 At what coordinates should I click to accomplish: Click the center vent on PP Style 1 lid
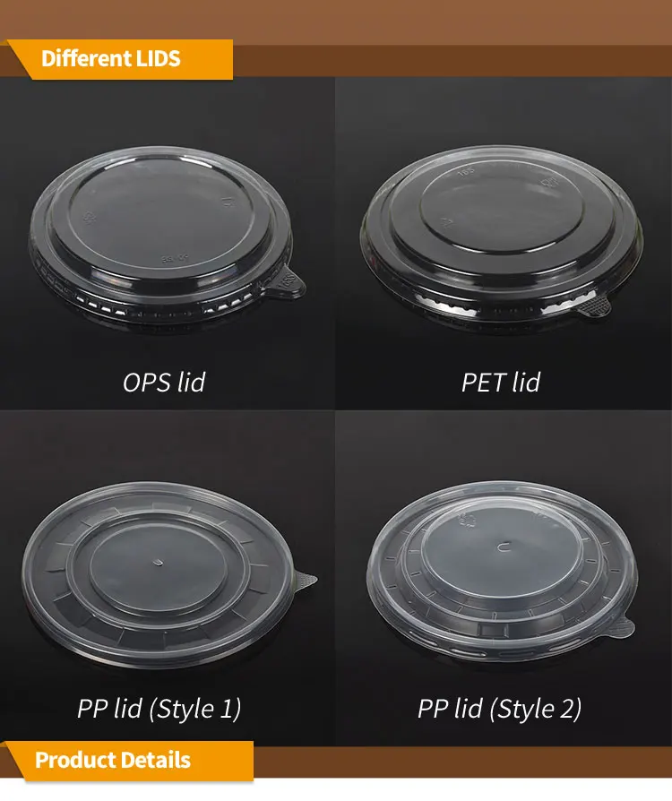coord(159,564)
